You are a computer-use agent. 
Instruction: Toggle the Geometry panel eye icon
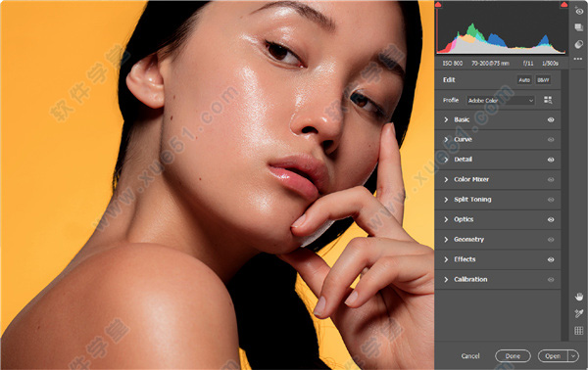coord(551,239)
